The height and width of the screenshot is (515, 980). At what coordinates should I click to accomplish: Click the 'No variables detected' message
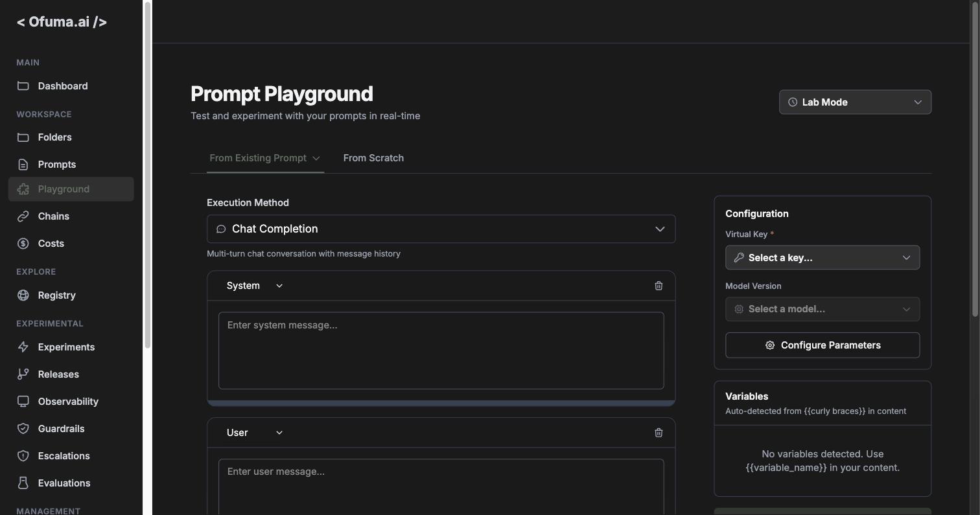point(822,461)
